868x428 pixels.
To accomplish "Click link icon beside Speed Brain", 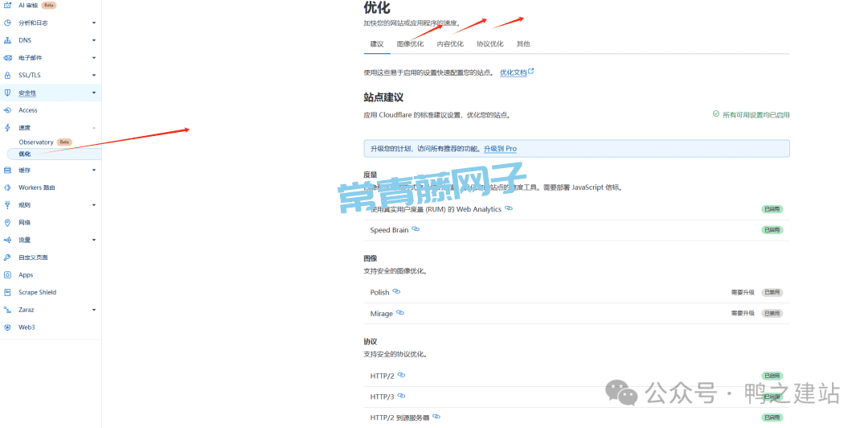I will [x=416, y=229].
